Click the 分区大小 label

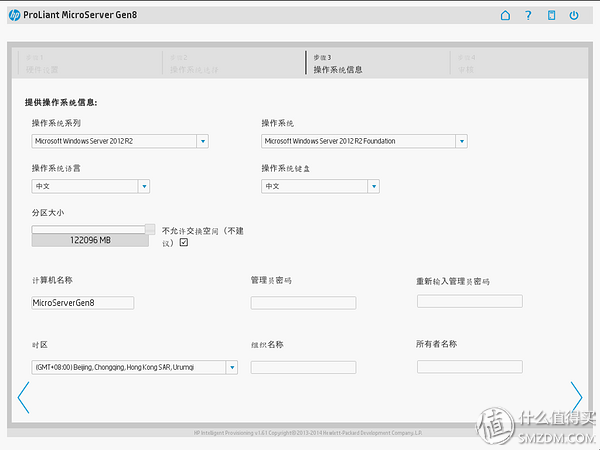tap(48, 213)
